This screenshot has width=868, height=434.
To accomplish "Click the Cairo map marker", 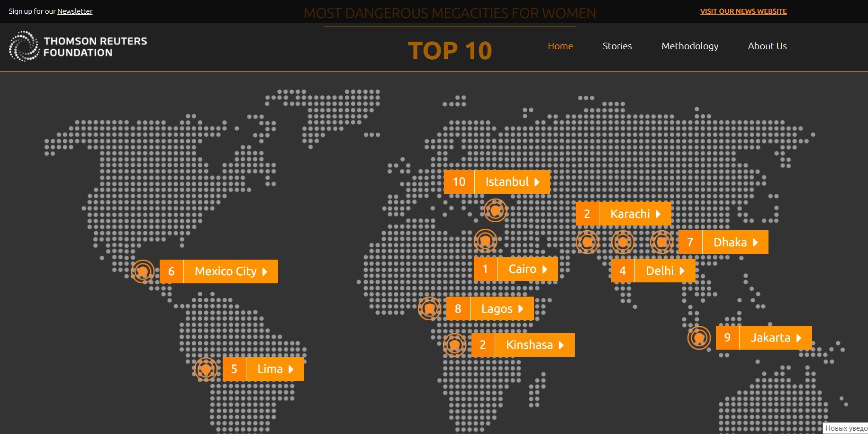I will [485, 241].
